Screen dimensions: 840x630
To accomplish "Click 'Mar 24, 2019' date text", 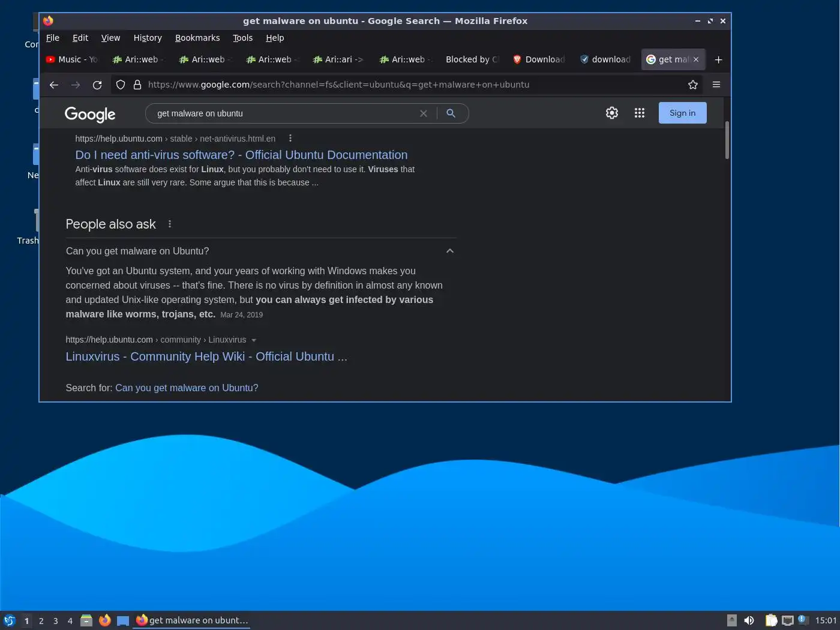I will tap(241, 315).
